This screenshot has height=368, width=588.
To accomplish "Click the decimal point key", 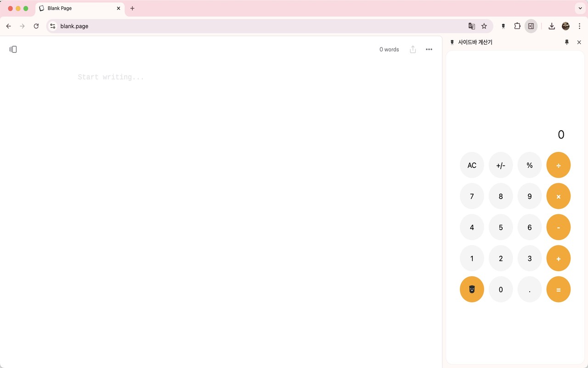I will [x=530, y=289].
